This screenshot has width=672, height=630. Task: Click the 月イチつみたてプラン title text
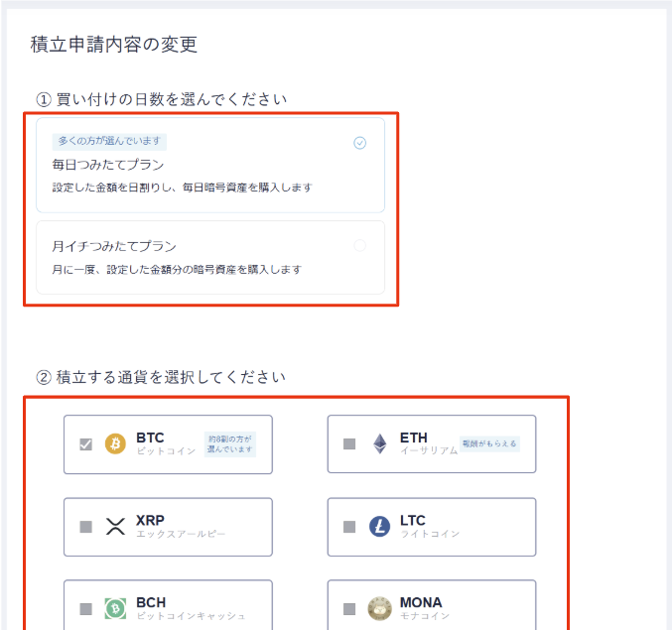[x=114, y=246]
